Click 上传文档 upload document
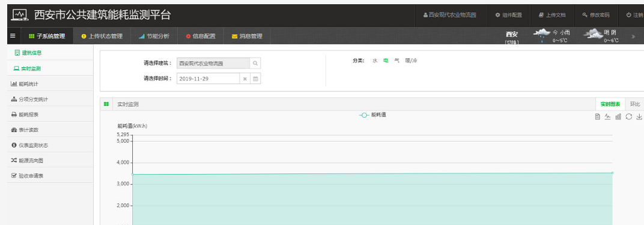Viewport: 644px width, 225px height. coord(552,15)
